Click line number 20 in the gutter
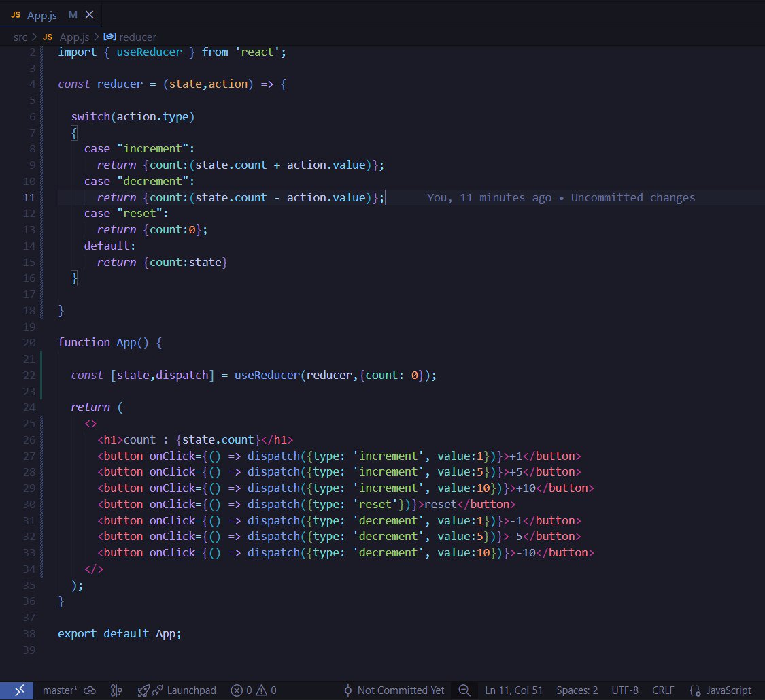Screen dimensions: 765x700 (x=29, y=343)
